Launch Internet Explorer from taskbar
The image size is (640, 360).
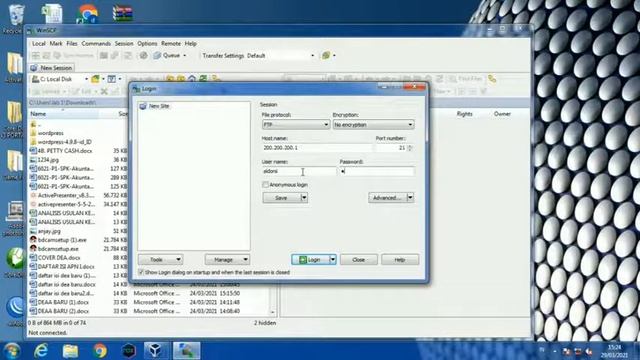click(x=41, y=351)
